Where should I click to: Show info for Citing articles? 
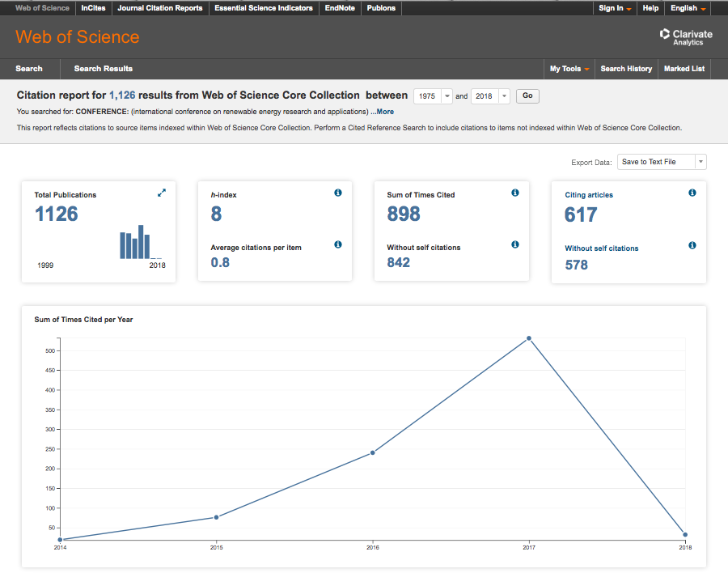692,193
